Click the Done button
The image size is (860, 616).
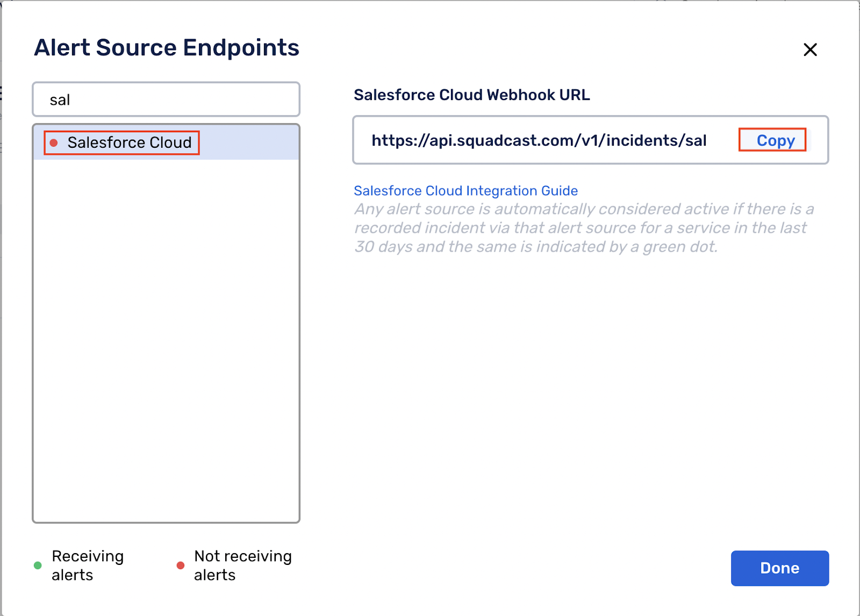[779, 568]
